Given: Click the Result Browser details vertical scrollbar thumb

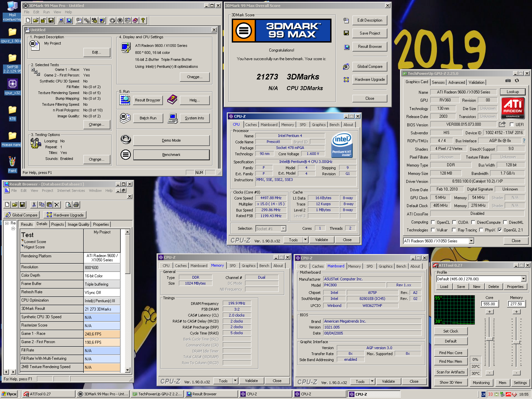Looking at the screenshot, I should click(127, 254).
